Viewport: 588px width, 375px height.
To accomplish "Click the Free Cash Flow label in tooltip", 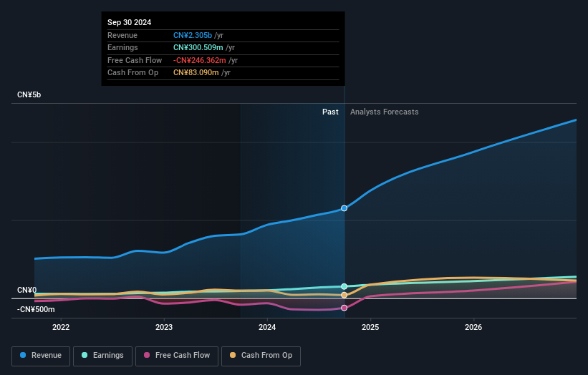I will click(135, 60).
